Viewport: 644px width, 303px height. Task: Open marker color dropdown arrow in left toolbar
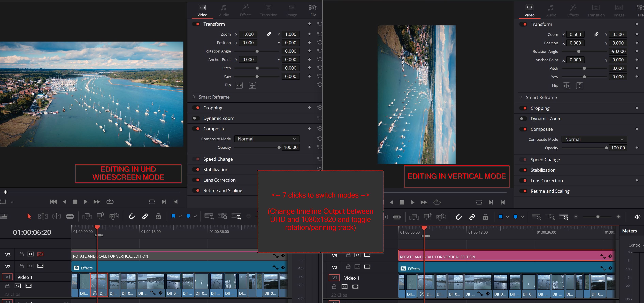coord(195,216)
